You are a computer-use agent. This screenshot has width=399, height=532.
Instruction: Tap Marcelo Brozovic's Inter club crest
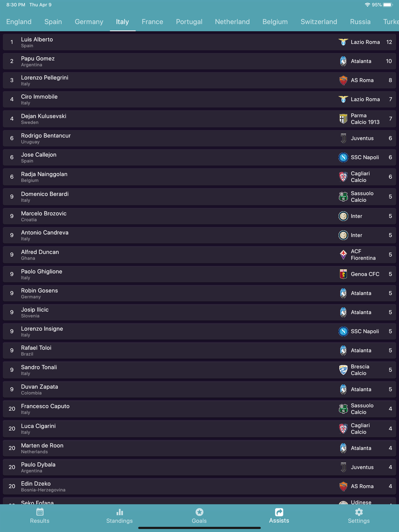pos(343,216)
